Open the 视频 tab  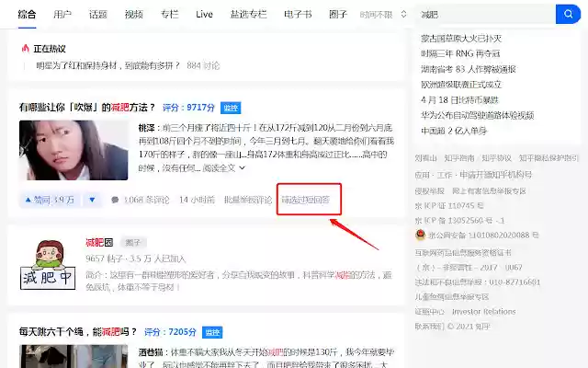(134, 15)
